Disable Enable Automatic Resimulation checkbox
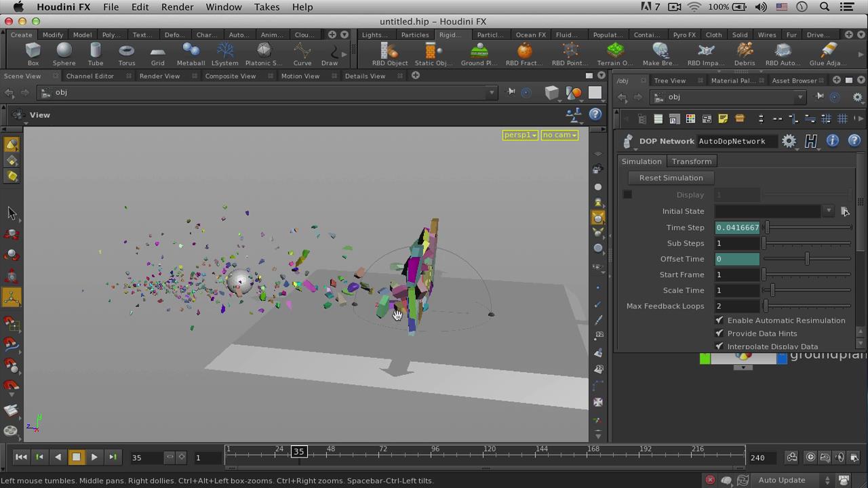The width and height of the screenshot is (868, 488). coord(719,320)
